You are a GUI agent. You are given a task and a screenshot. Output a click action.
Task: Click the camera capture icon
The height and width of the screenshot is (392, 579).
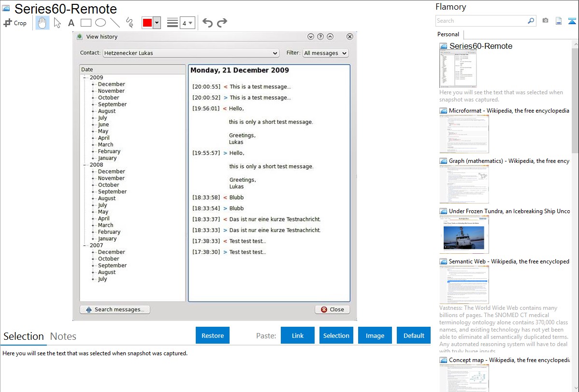coord(545,21)
